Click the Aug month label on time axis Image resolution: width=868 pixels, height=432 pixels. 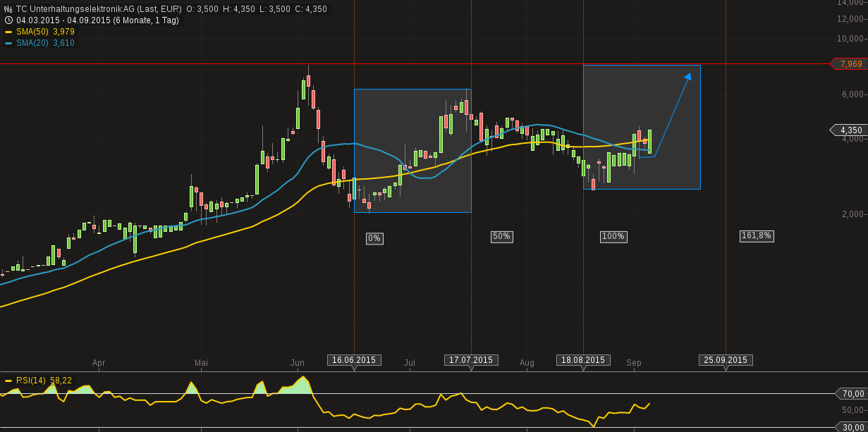pos(527,363)
